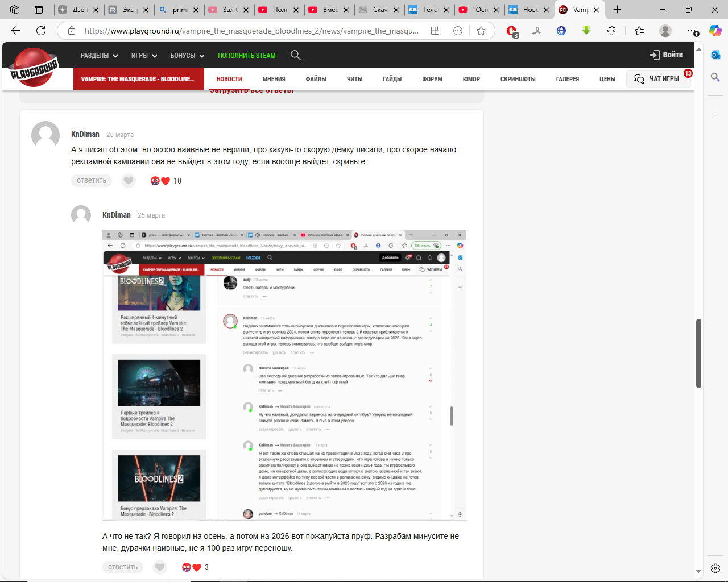Open the adblock extension icon with badge
This screenshot has width=728, height=582.
click(512, 31)
